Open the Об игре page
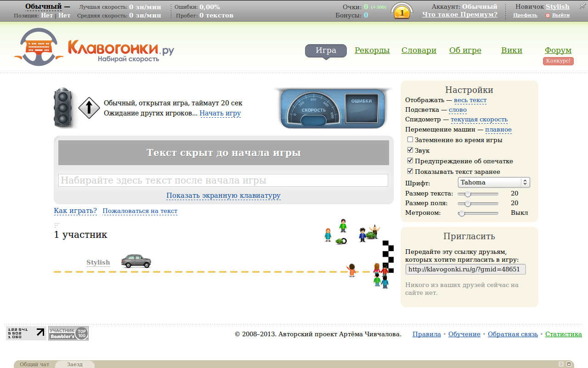Viewport: 588px width, 368px height. click(465, 51)
